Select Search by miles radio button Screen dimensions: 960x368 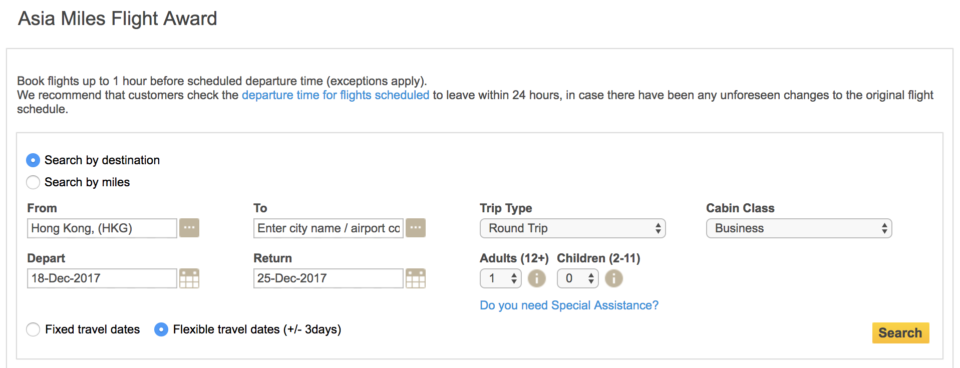pyautogui.click(x=33, y=182)
